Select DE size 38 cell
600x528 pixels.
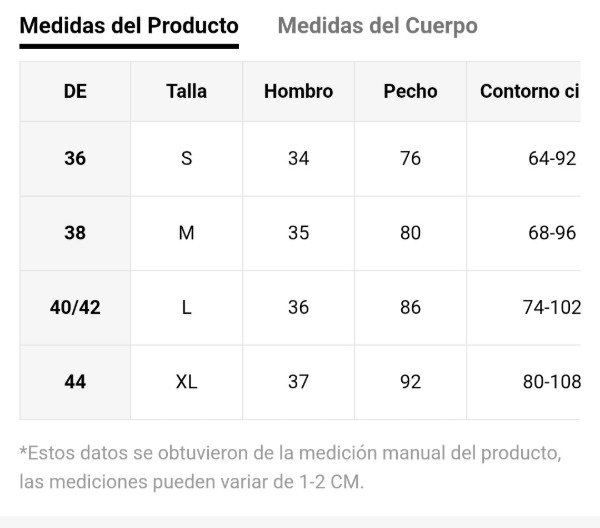pyautogui.click(x=75, y=233)
